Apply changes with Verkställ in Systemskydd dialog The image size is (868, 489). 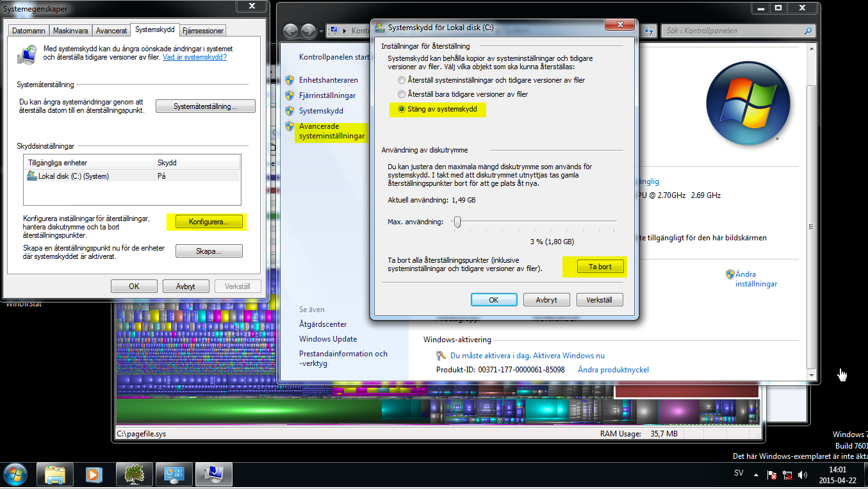coord(600,299)
